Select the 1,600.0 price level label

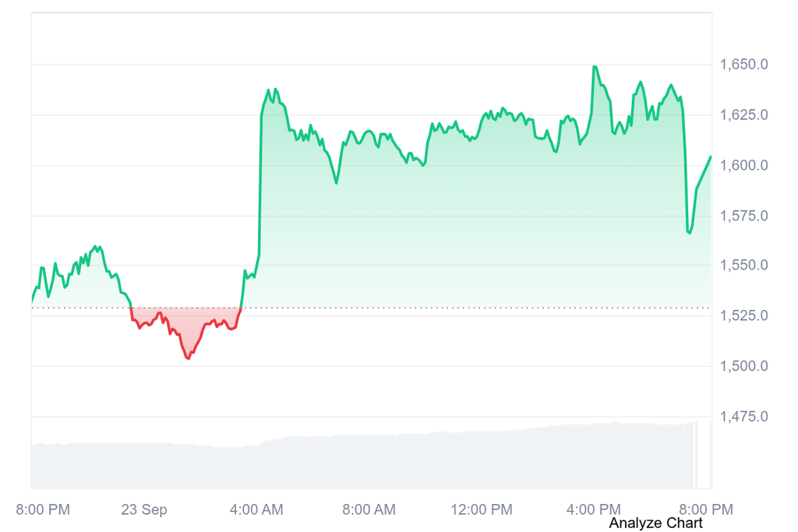coord(743,165)
